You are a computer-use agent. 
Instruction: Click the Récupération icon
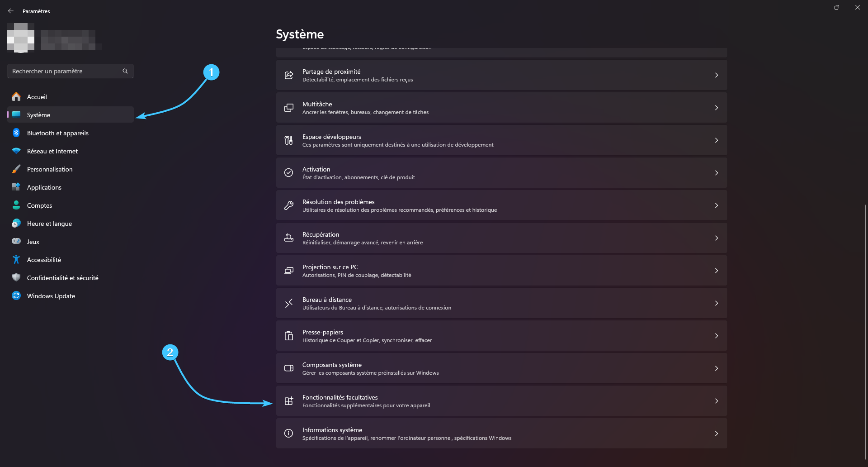tap(289, 238)
